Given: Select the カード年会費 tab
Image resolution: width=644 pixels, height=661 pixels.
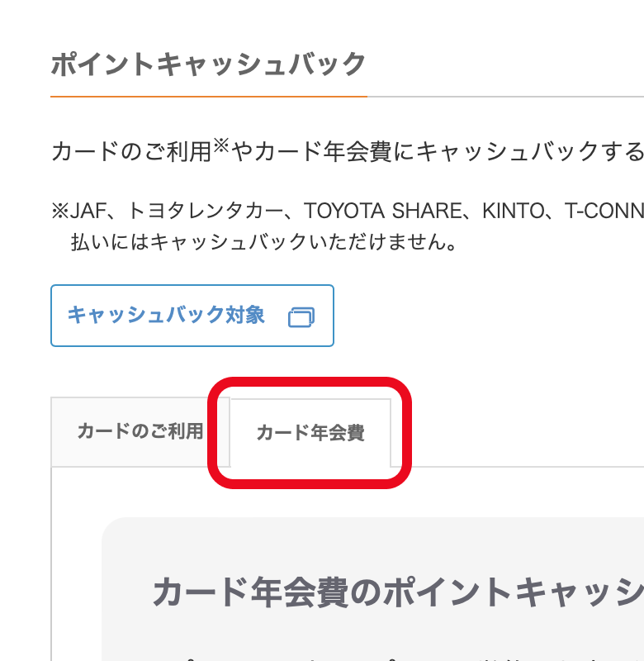Looking at the screenshot, I should point(310,433).
